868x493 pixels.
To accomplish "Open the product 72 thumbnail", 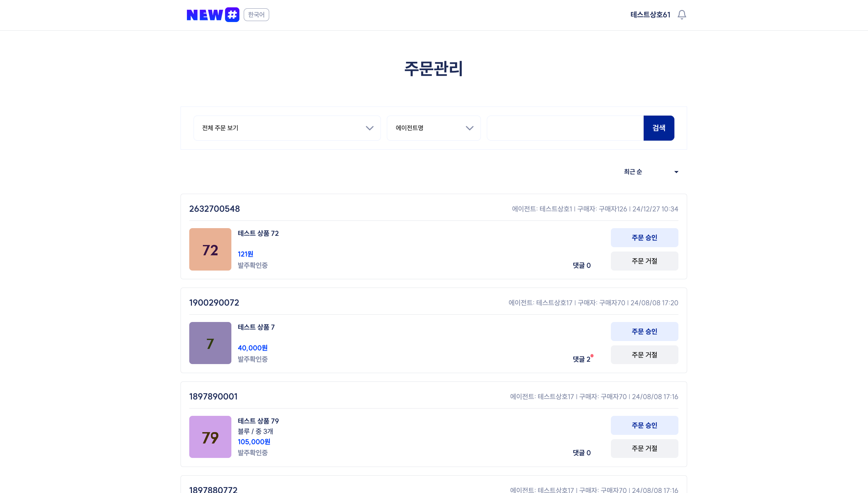I will point(210,250).
